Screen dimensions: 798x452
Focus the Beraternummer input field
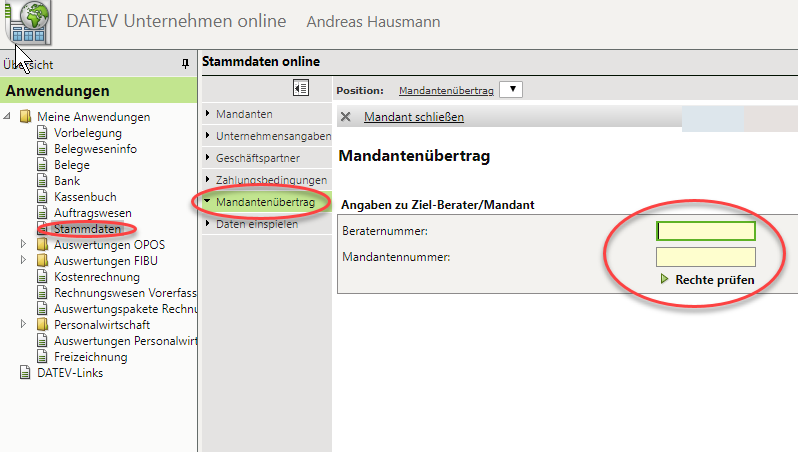coord(706,231)
